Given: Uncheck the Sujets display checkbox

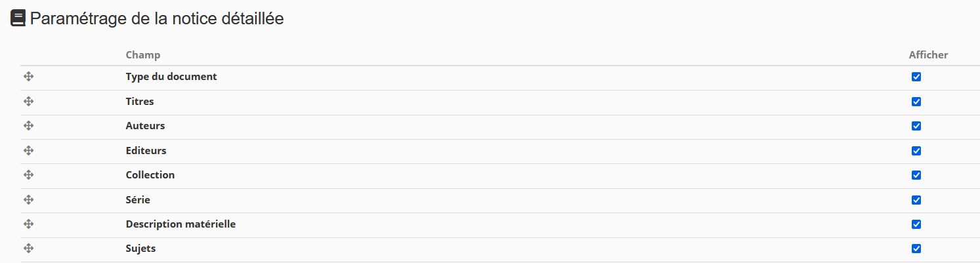Looking at the screenshot, I should click(x=916, y=249).
